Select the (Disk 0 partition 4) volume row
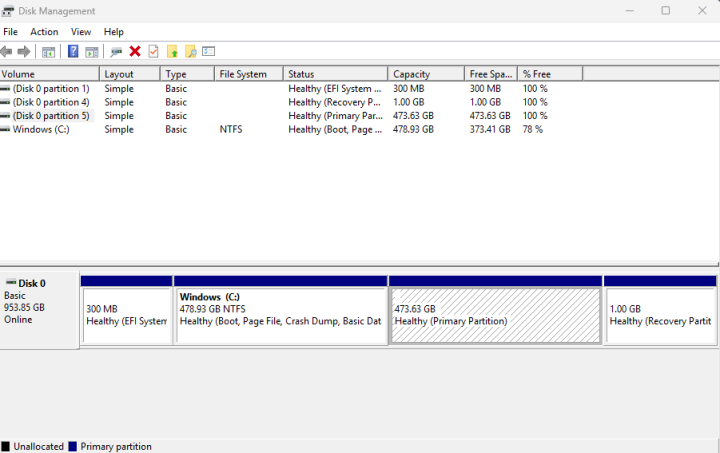 [51, 102]
